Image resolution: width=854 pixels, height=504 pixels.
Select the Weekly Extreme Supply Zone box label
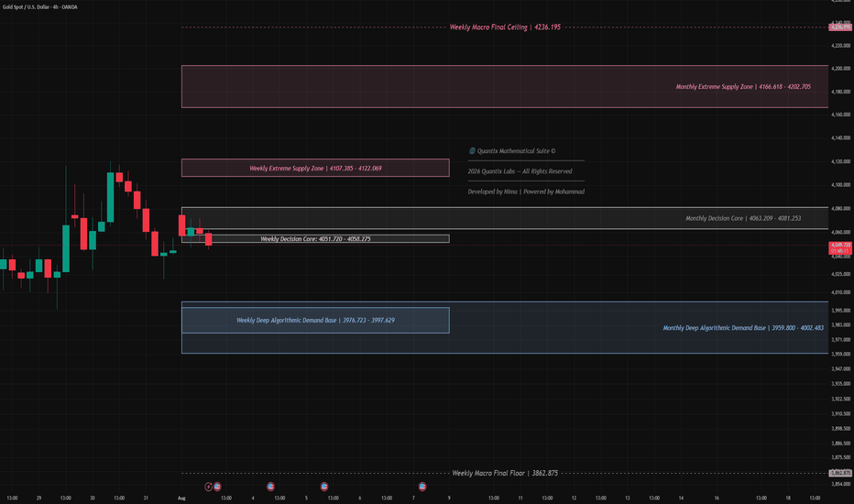(315, 169)
